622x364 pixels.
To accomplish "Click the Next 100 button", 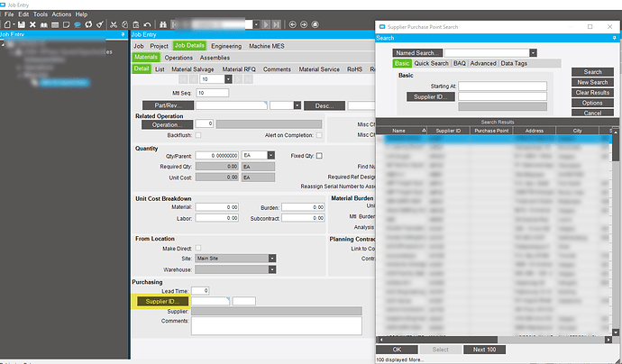I will tap(484, 350).
